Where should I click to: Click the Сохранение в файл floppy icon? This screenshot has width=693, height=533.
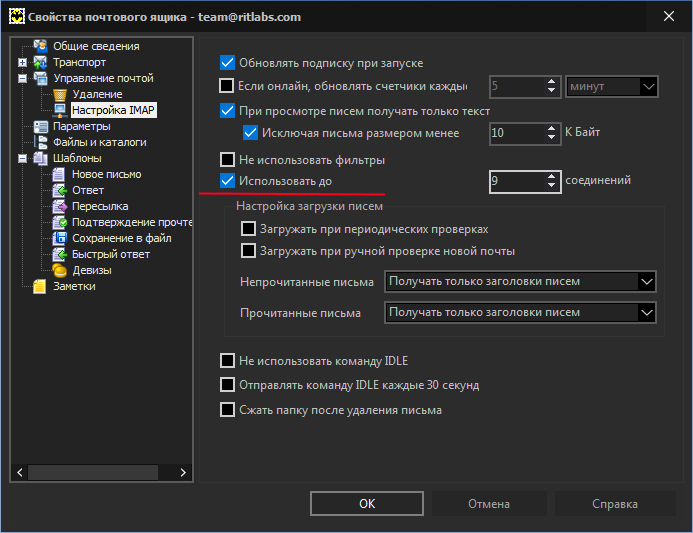pyautogui.click(x=59, y=238)
